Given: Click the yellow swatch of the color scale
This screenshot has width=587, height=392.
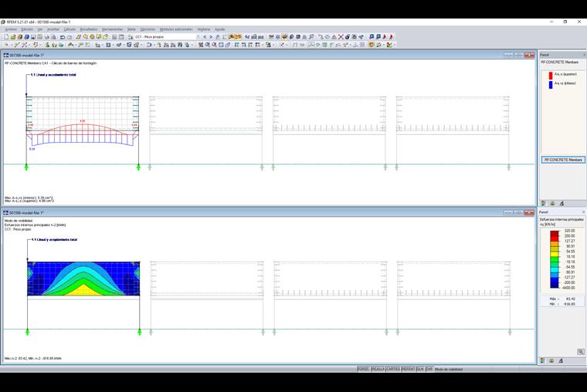Looking at the screenshot, I should tap(555, 255).
